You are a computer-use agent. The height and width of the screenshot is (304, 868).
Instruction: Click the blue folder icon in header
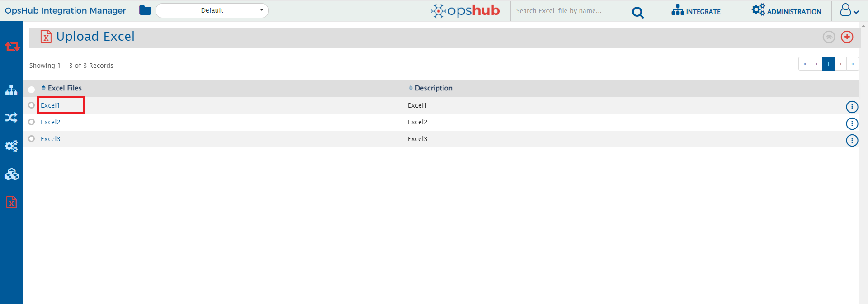pos(145,10)
